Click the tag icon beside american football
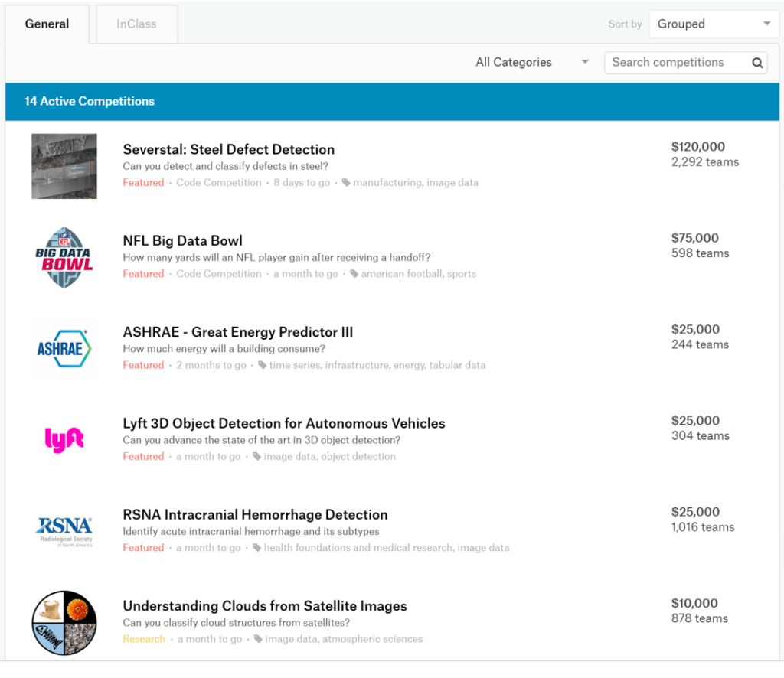 pyautogui.click(x=354, y=274)
